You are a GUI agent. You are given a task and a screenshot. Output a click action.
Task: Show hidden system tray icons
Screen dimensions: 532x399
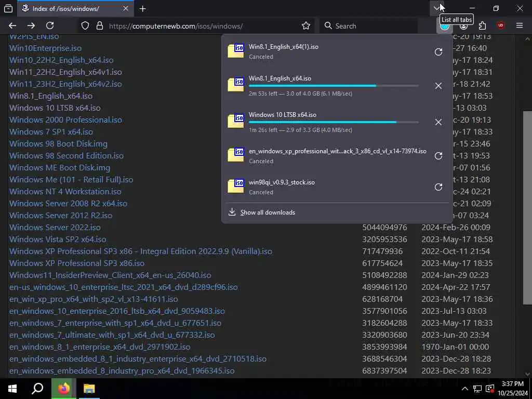point(465,389)
